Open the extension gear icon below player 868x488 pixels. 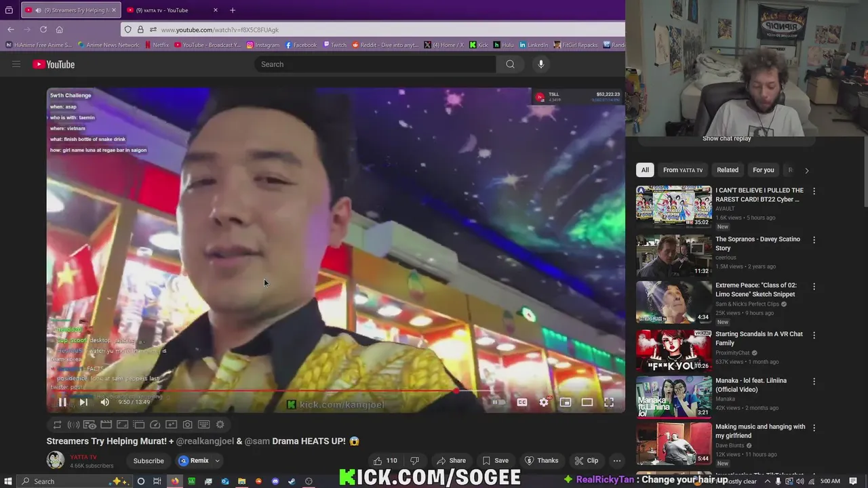tap(220, 424)
